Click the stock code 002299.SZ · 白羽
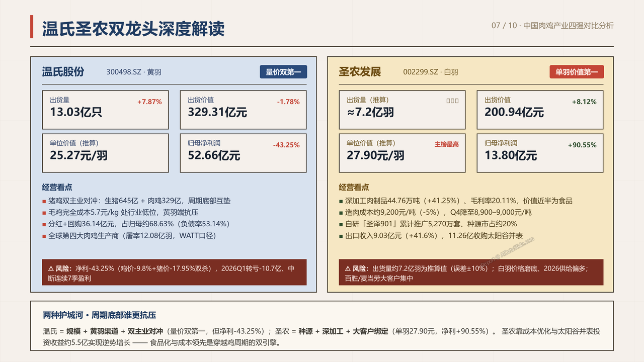Image resolution: width=644 pixels, height=362 pixels. coord(431,72)
